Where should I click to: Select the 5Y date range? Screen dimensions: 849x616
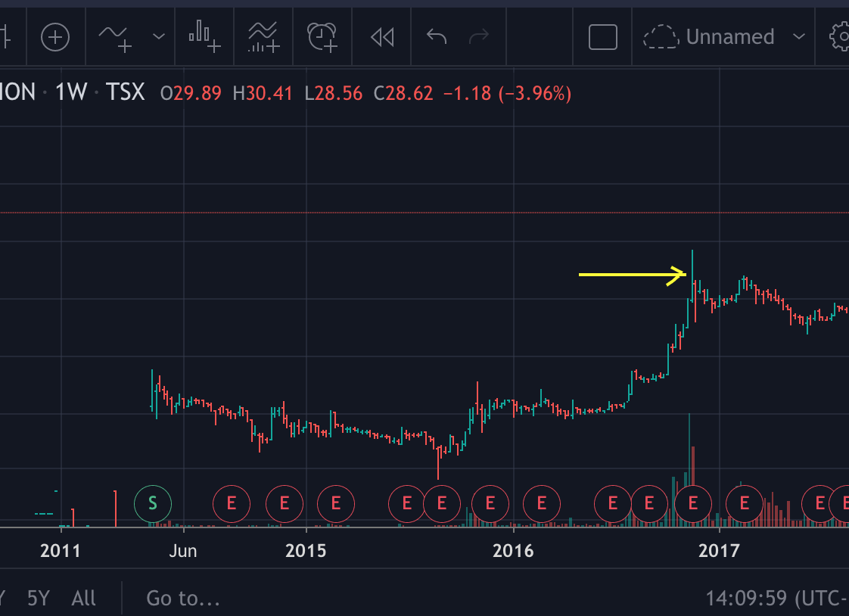tap(39, 598)
